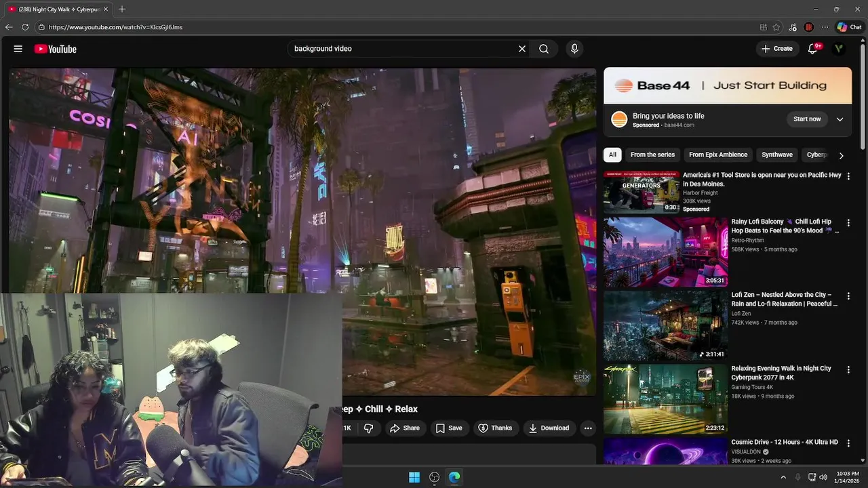Open more video actions ellipsis

pos(588,428)
